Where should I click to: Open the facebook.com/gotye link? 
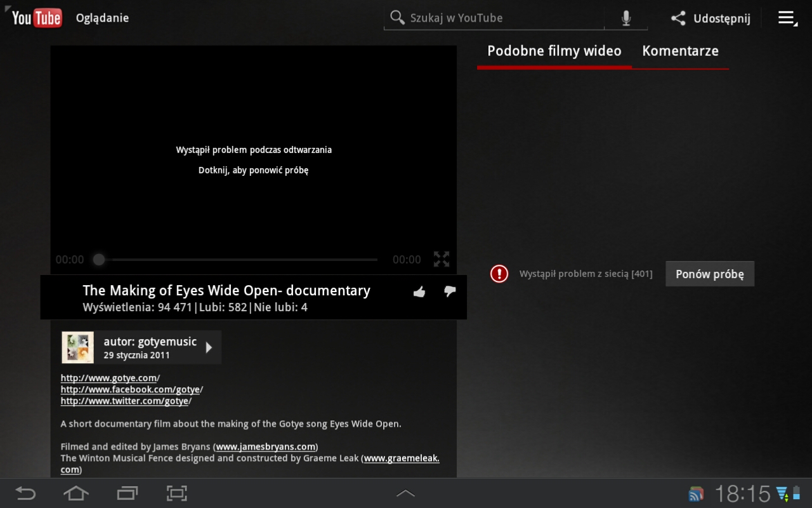[131, 389]
